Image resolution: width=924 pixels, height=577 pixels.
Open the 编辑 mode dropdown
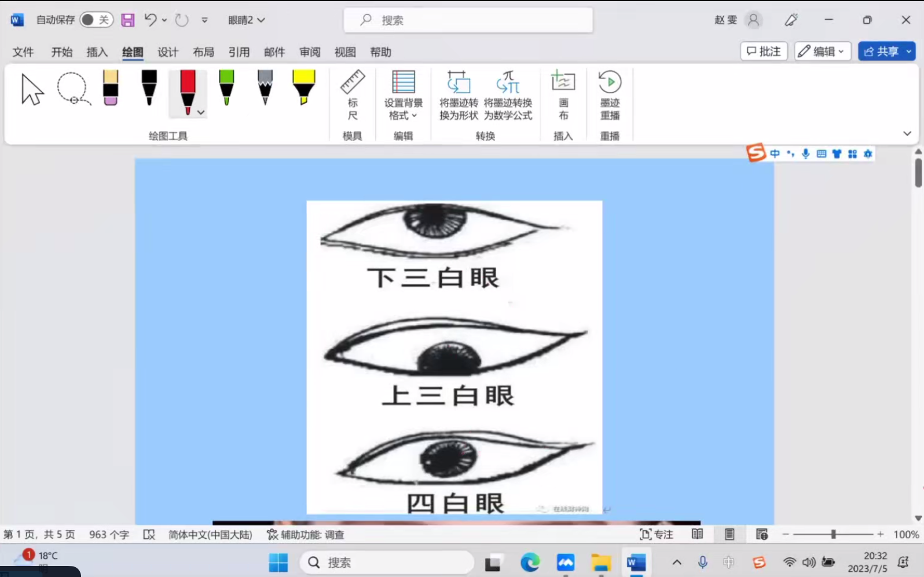click(x=822, y=52)
